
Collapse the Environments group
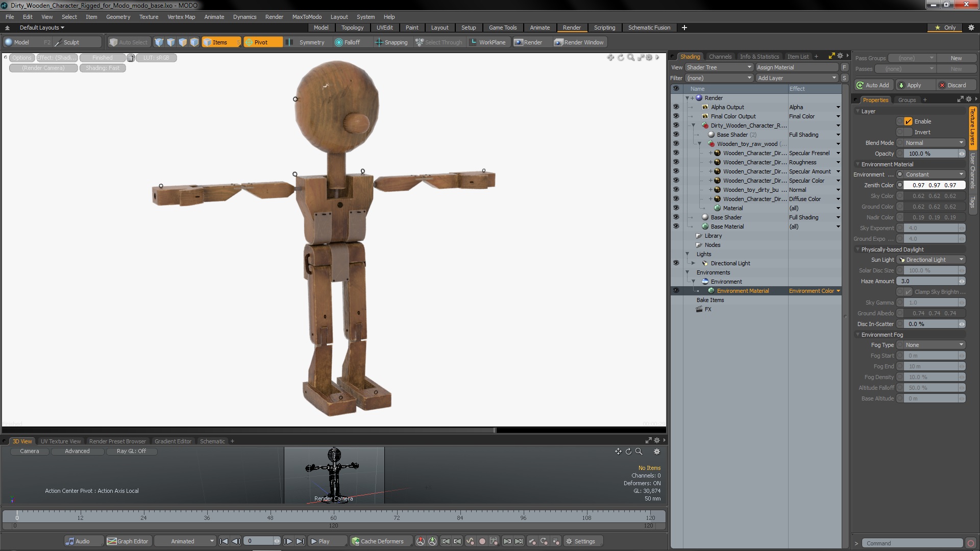[687, 272]
